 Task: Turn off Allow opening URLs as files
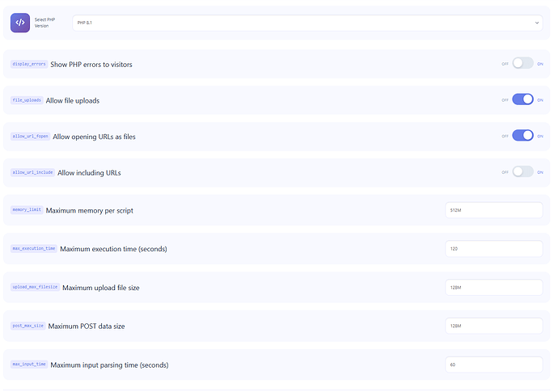click(522, 136)
